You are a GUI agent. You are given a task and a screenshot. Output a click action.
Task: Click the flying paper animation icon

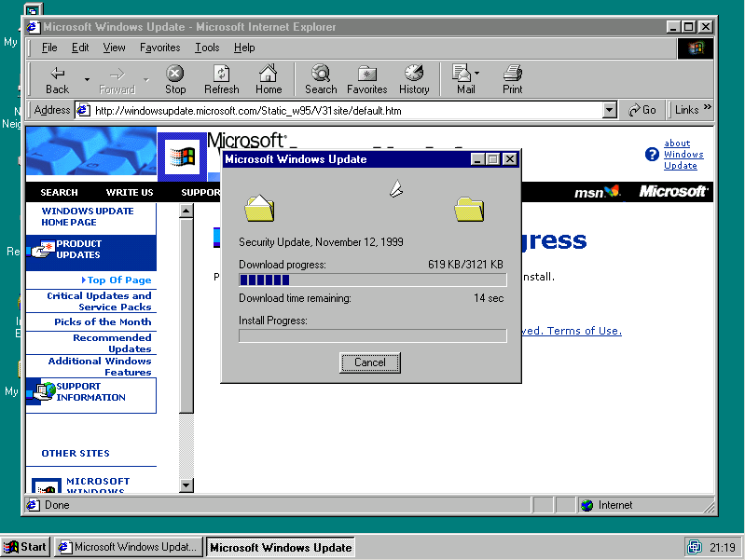[x=396, y=188]
